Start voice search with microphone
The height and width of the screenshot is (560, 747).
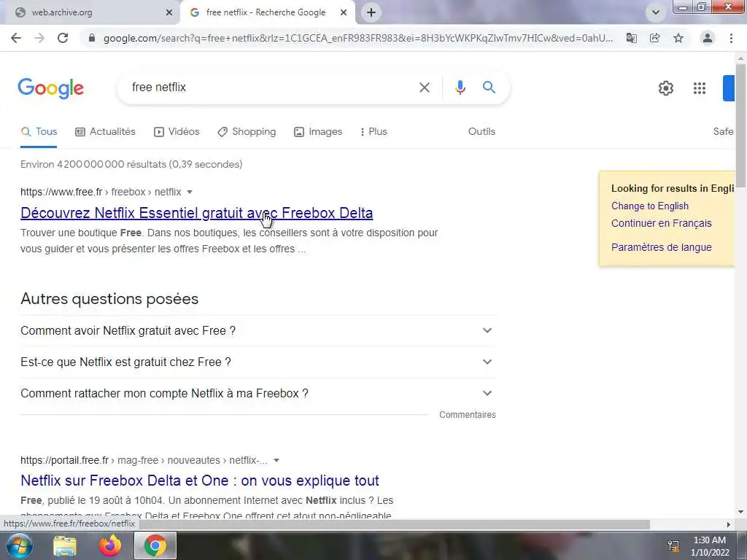pos(460,87)
